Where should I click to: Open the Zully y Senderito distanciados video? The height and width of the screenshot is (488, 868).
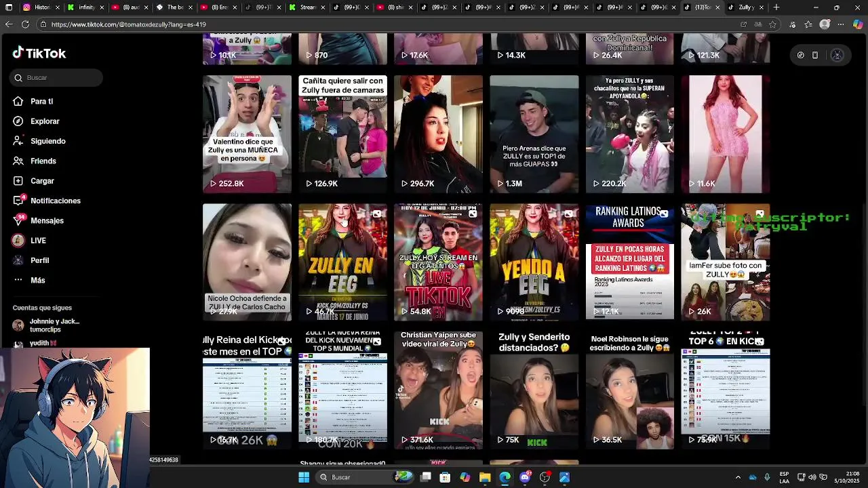[534, 390]
